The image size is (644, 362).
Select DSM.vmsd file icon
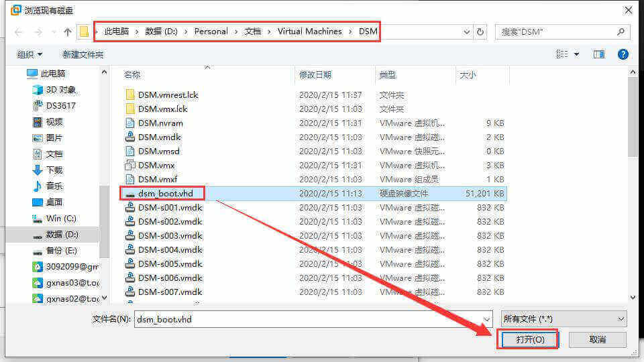point(129,151)
